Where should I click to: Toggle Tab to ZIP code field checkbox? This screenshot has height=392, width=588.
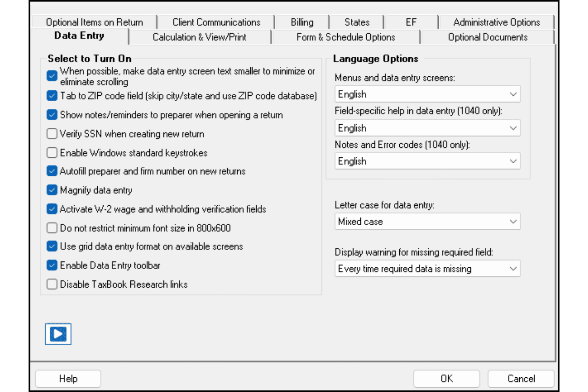coord(52,96)
